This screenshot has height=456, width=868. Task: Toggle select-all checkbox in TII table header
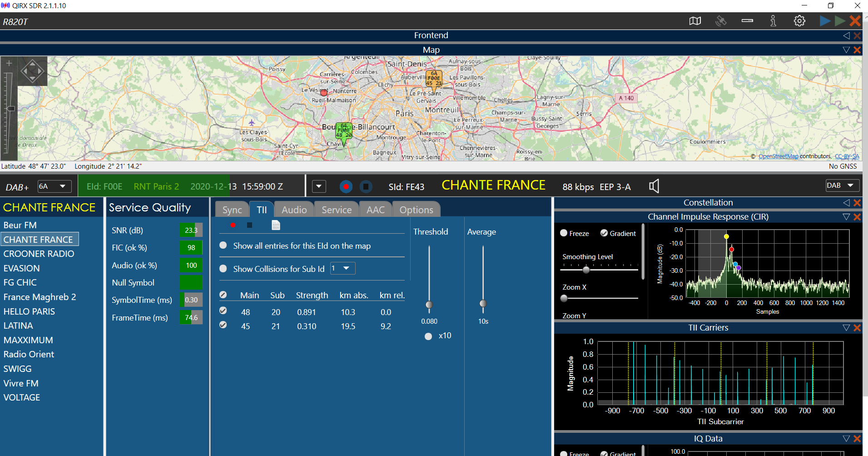[x=223, y=295]
